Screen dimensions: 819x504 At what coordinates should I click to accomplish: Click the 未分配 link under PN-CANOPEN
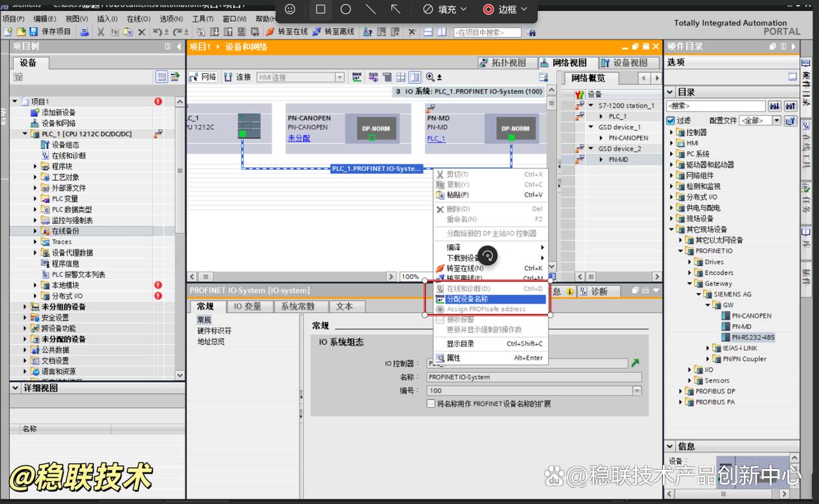(299, 138)
